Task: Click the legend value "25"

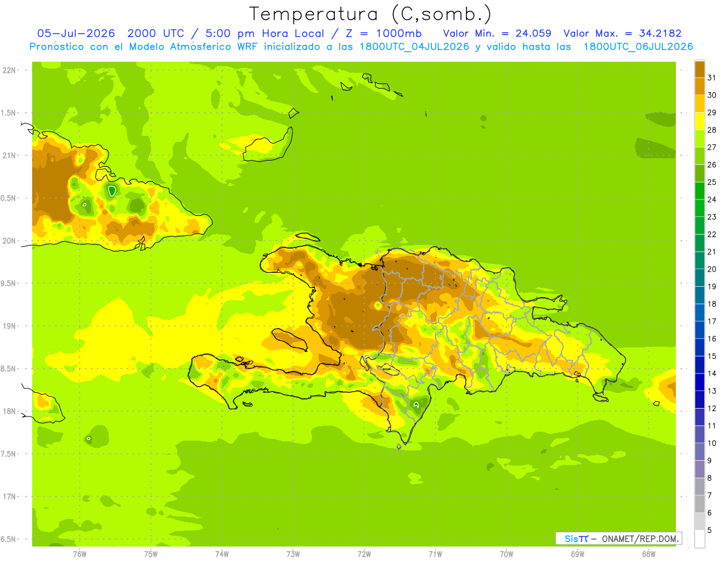Action: click(x=712, y=182)
